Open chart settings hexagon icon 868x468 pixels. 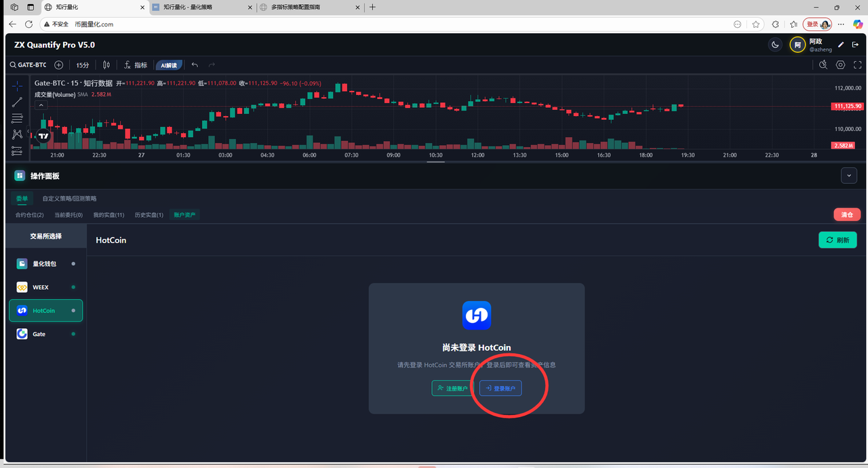pos(841,65)
